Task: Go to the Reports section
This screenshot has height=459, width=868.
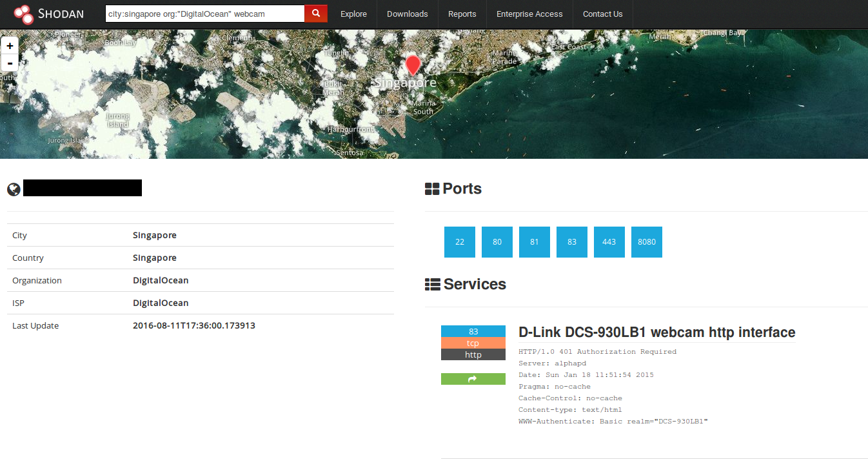Action: [x=462, y=14]
